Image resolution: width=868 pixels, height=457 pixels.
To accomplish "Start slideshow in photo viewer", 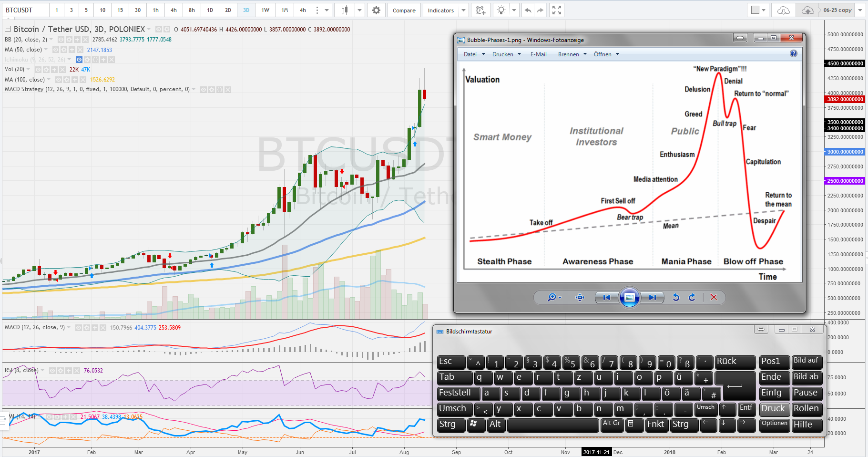I will (629, 297).
